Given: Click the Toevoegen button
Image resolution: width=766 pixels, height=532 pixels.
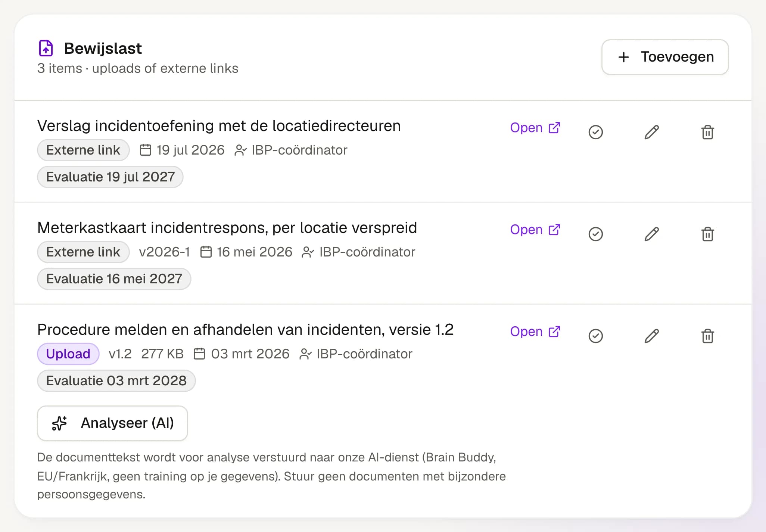Looking at the screenshot, I should (x=665, y=57).
